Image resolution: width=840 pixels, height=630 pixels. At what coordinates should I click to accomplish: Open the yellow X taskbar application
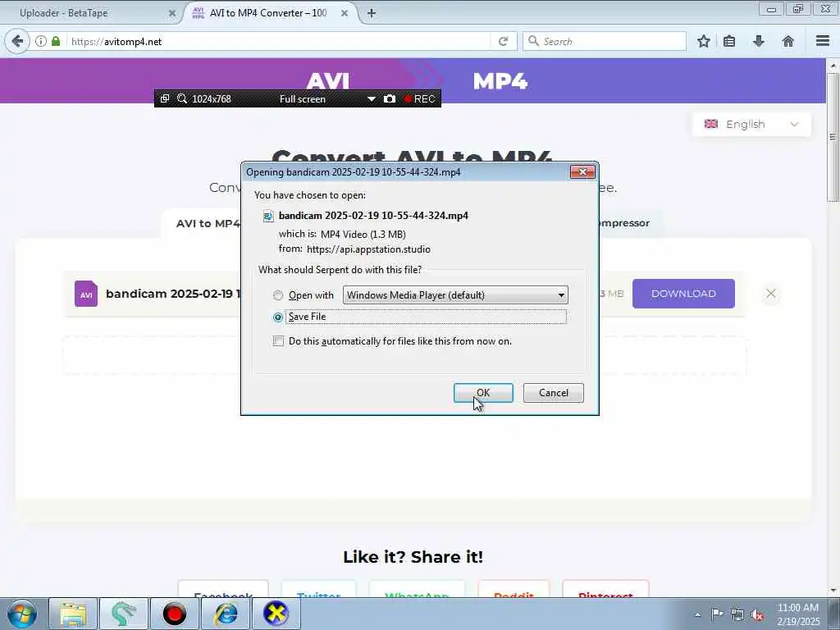click(276, 614)
